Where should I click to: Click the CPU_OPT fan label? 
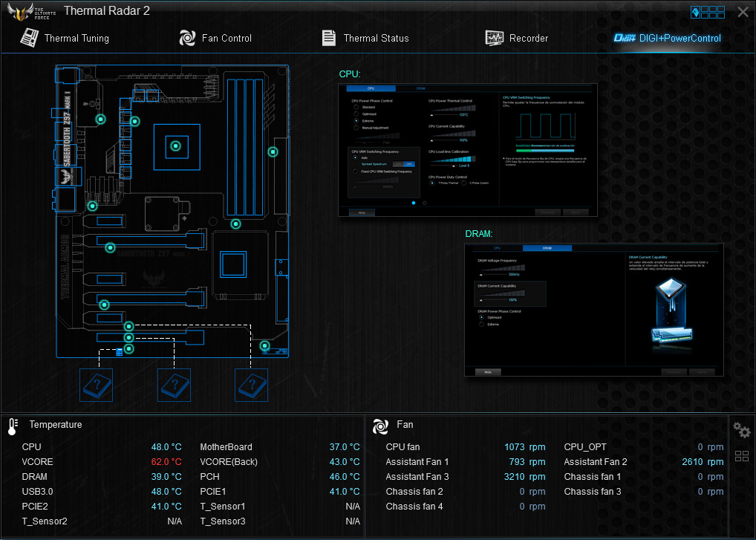pos(585,447)
